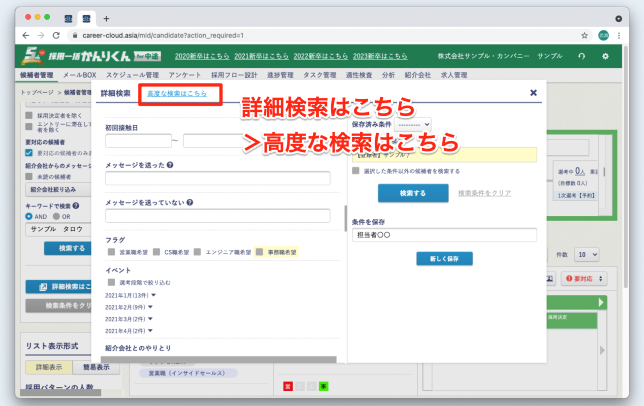Screen dimensions: 644x406
Task: Click the 初回接触日 start date field
Action: [138, 141]
